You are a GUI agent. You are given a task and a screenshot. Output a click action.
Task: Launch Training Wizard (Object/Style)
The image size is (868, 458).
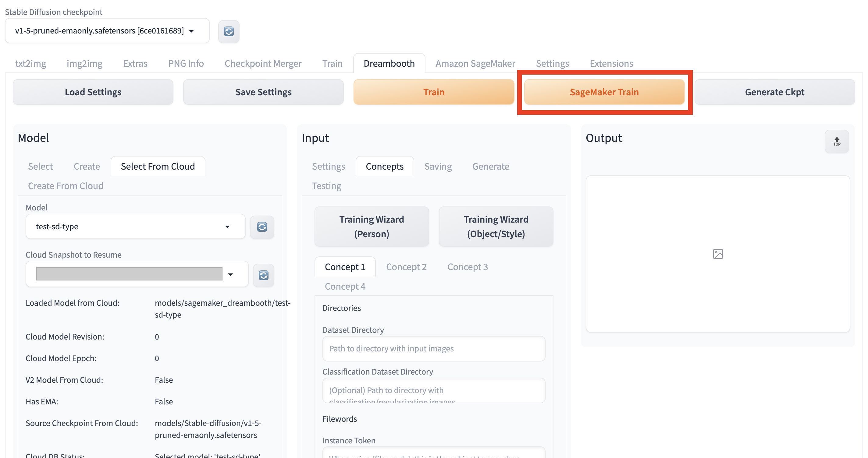[x=496, y=226]
